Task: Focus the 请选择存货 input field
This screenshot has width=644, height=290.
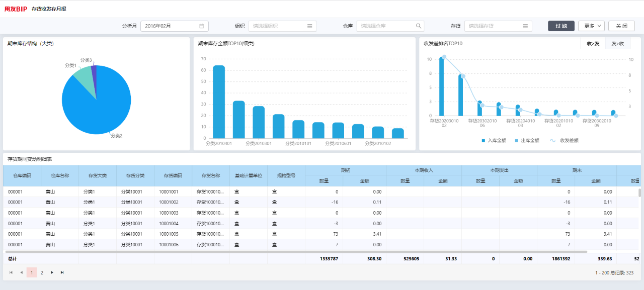Action: point(498,26)
